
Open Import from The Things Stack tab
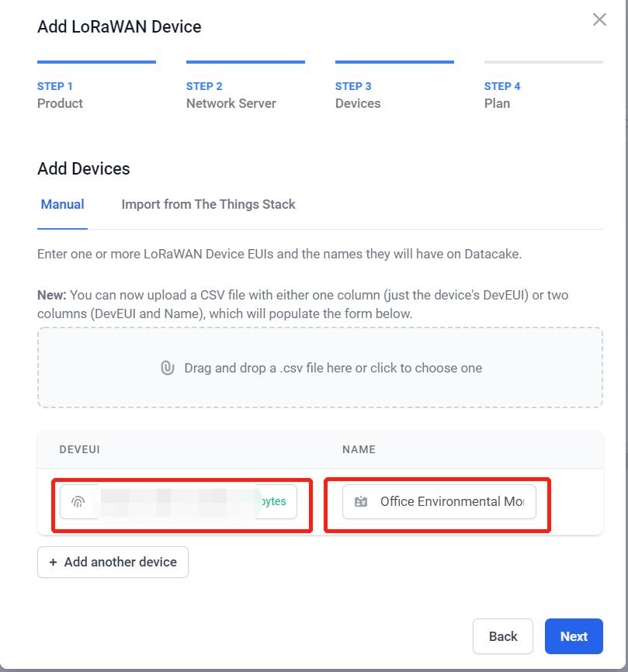pyautogui.click(x=208, y=205)
